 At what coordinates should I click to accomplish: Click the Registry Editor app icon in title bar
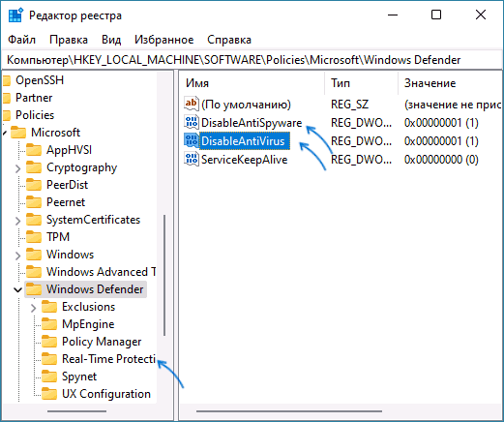point(15,15)
